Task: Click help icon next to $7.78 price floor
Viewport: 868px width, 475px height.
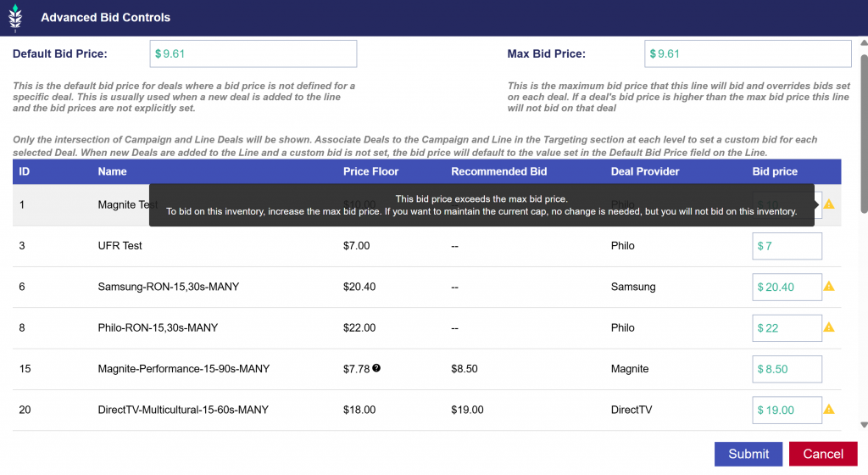Action: [x=376, y=368]
